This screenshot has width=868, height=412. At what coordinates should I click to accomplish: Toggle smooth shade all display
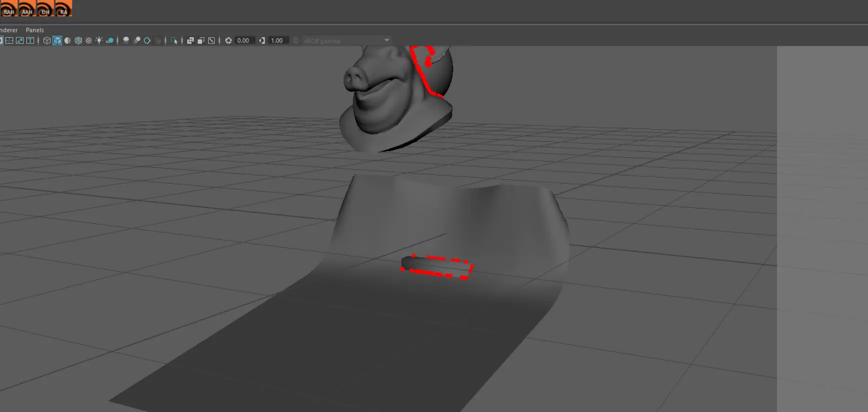click(x=57, y=41)
